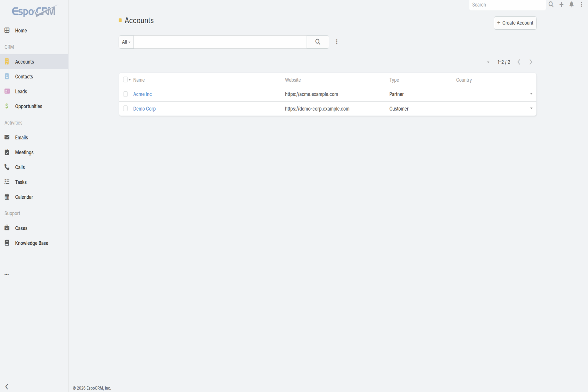Open the list options three-dot menu

tap(337, 42)
